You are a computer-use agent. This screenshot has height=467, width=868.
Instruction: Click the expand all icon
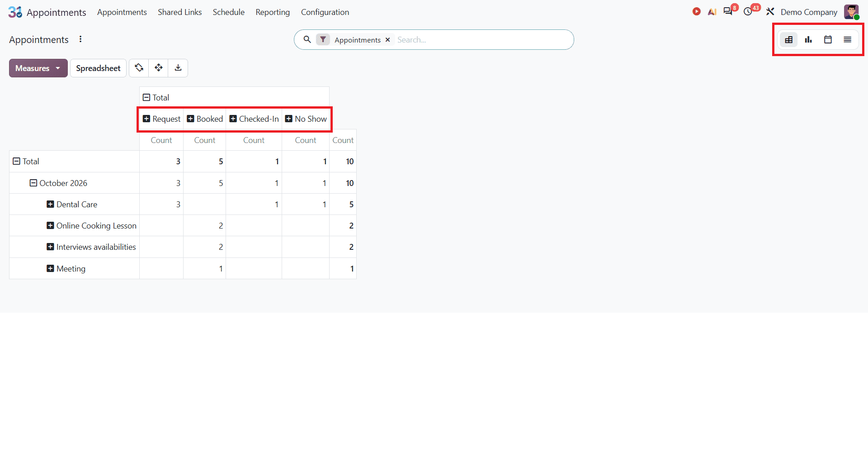tap(159, 68)
